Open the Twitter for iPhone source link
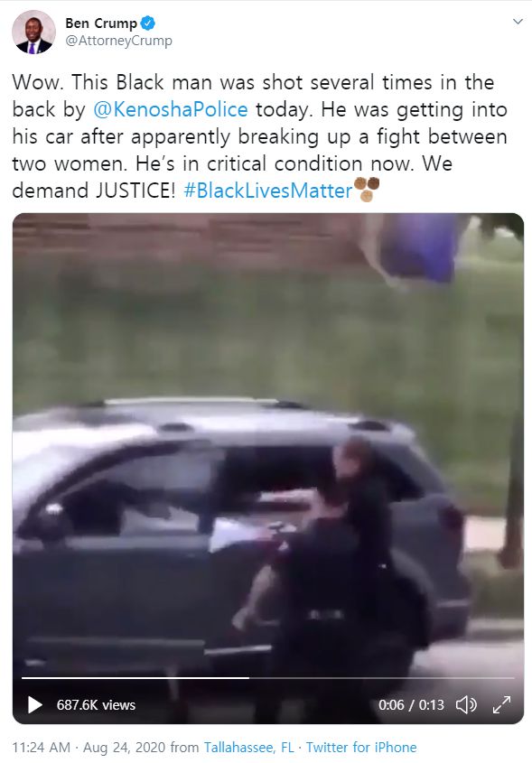 pos(361,747)
